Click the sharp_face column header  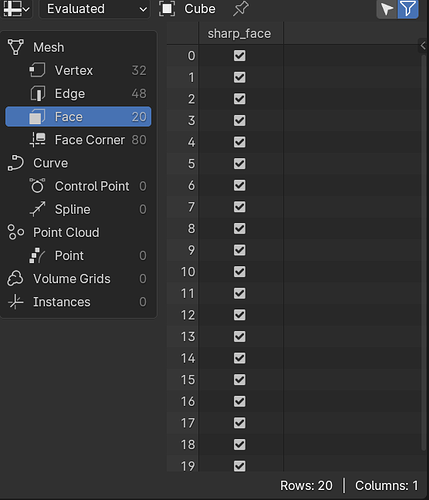[x=241, y=34]
